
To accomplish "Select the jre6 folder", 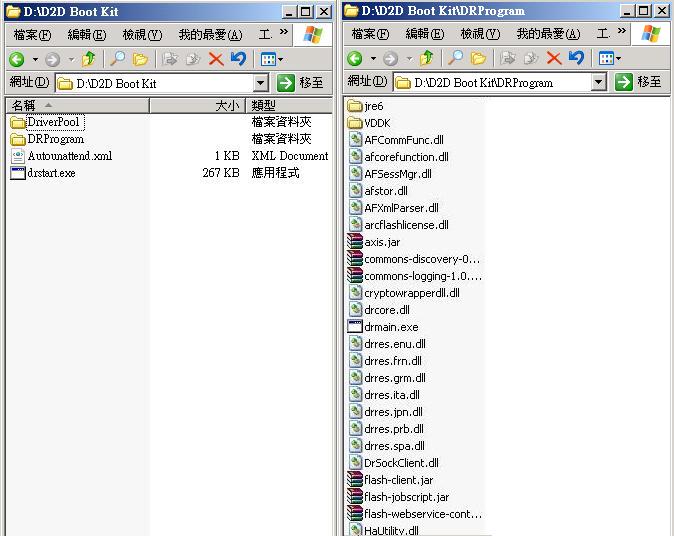I will click(x=365, y=106).
